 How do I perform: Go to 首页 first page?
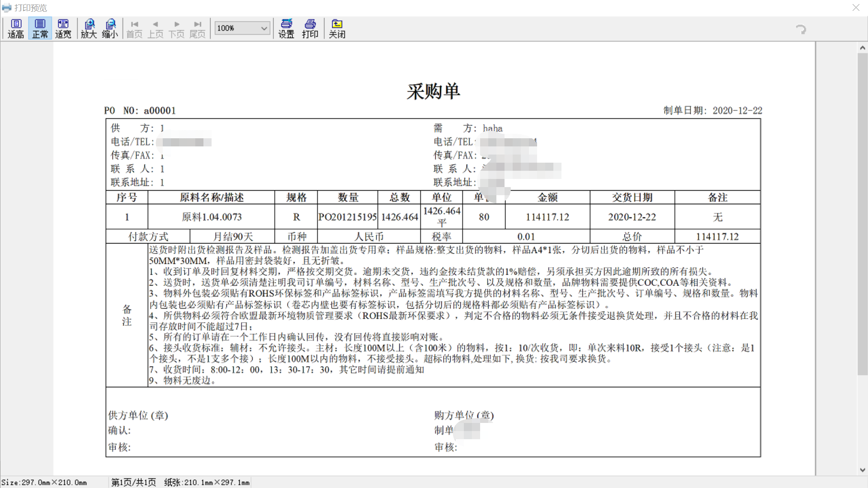(x=134, y=29)
